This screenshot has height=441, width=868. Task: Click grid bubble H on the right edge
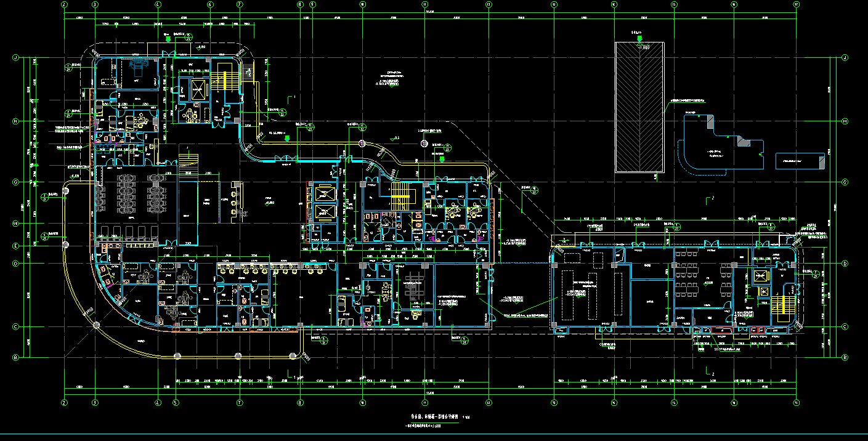pos(845,121)
